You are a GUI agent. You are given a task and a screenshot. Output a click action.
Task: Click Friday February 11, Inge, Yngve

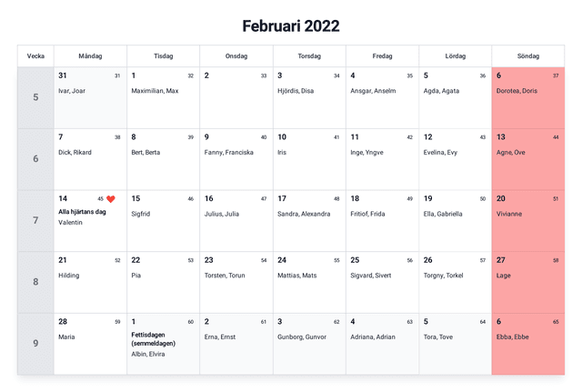(382, 159)
